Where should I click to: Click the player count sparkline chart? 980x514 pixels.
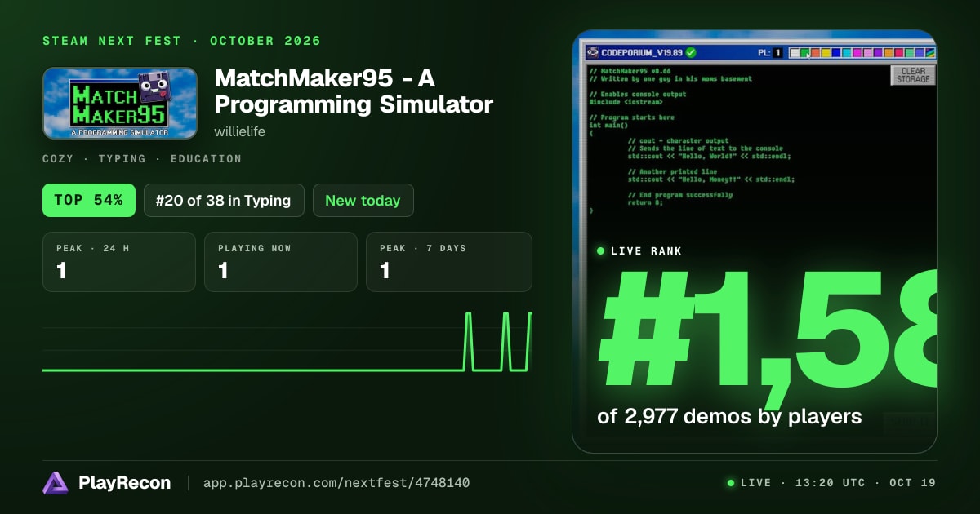(x=287, y=342)
